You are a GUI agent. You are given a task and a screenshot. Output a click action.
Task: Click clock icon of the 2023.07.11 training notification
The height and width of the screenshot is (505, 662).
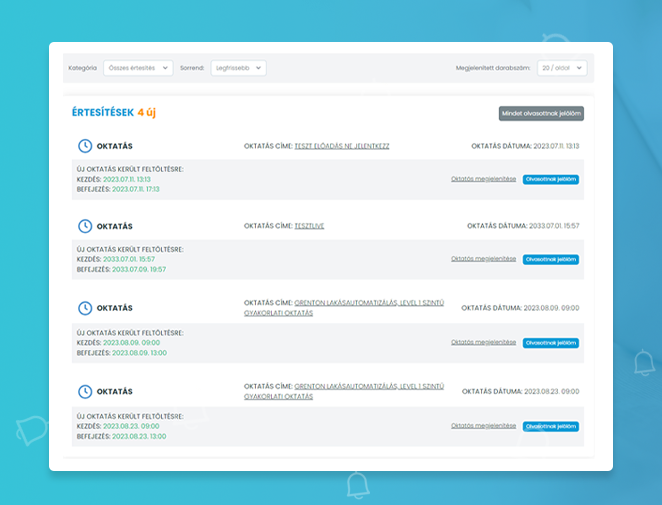click(x=85, y=146)
